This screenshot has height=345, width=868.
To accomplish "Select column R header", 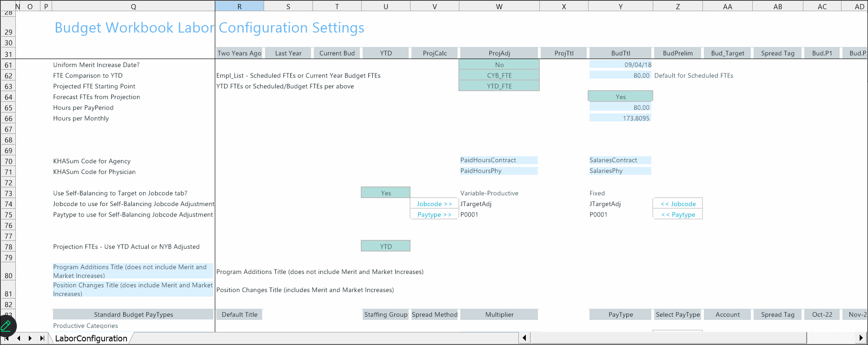I will coord(239,6).
